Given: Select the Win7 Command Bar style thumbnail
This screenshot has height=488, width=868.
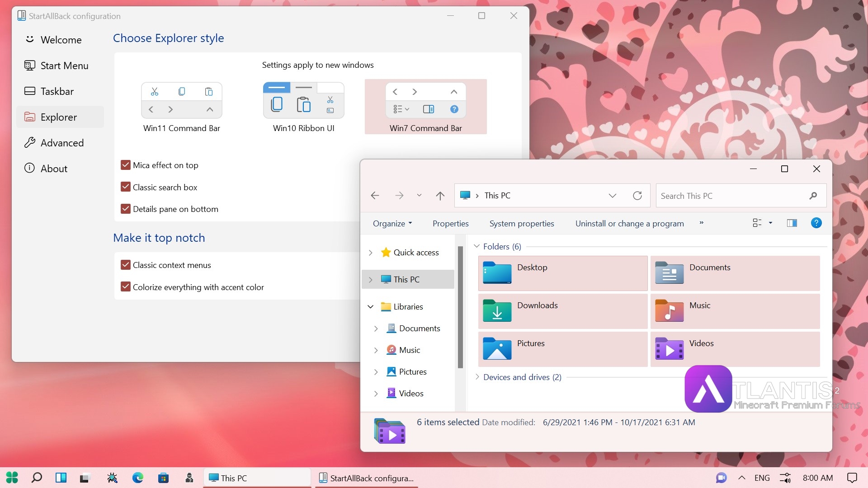Looking at the screenshot, I should pos(426,100).
